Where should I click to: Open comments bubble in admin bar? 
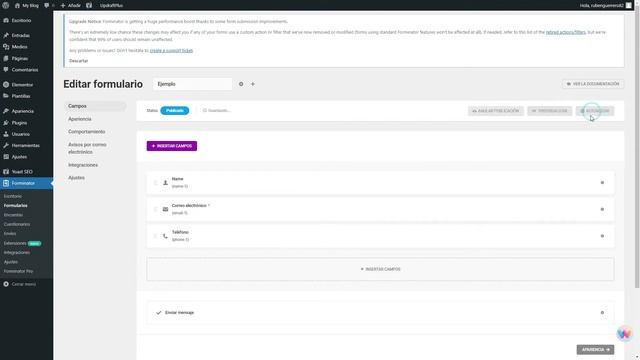[49, 5]
